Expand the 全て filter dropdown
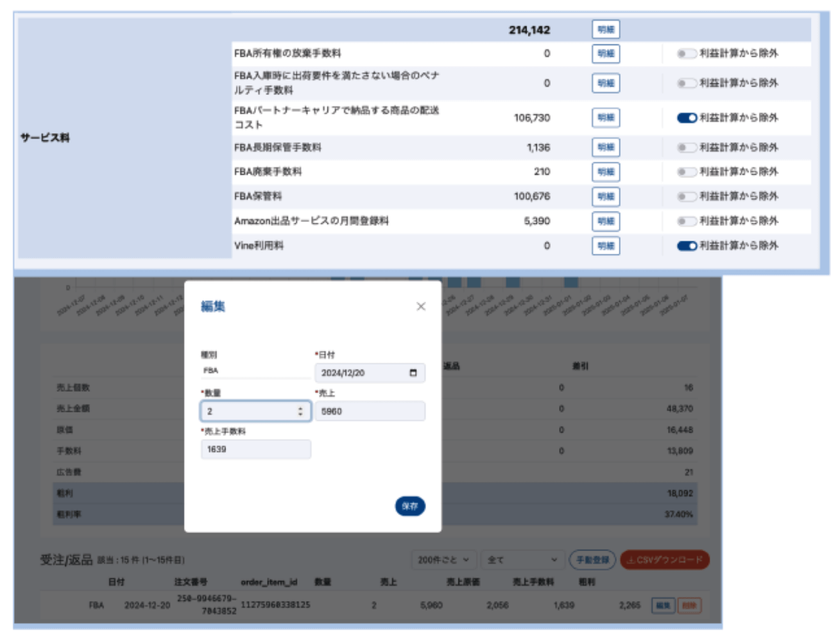Screen dimensions: 840x642 tap(522, 559)
